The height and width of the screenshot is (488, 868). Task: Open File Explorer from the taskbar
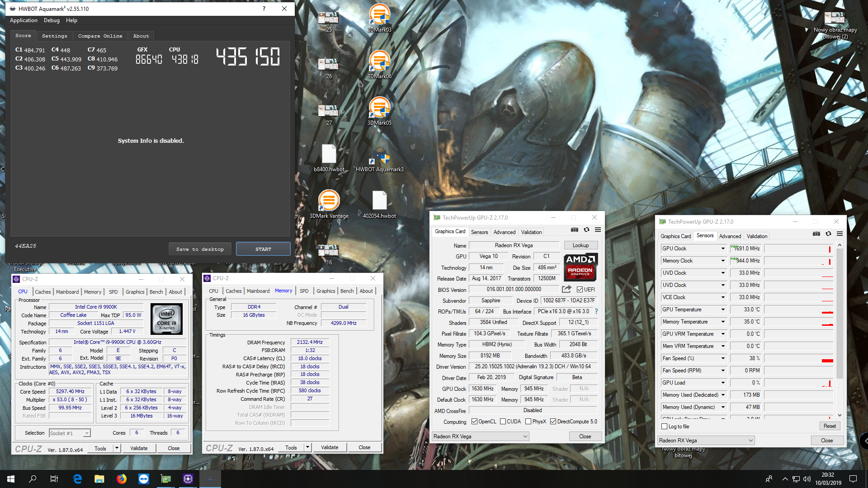coord(99,479)
